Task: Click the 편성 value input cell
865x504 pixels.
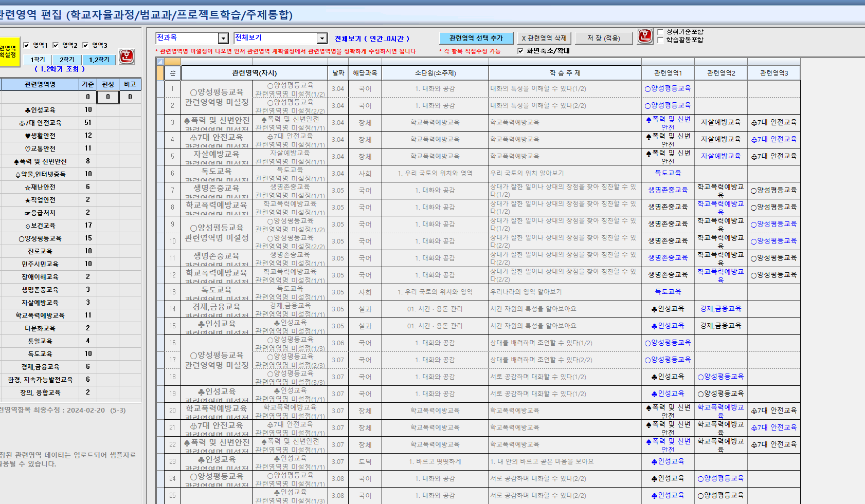Action: (108, 97)
